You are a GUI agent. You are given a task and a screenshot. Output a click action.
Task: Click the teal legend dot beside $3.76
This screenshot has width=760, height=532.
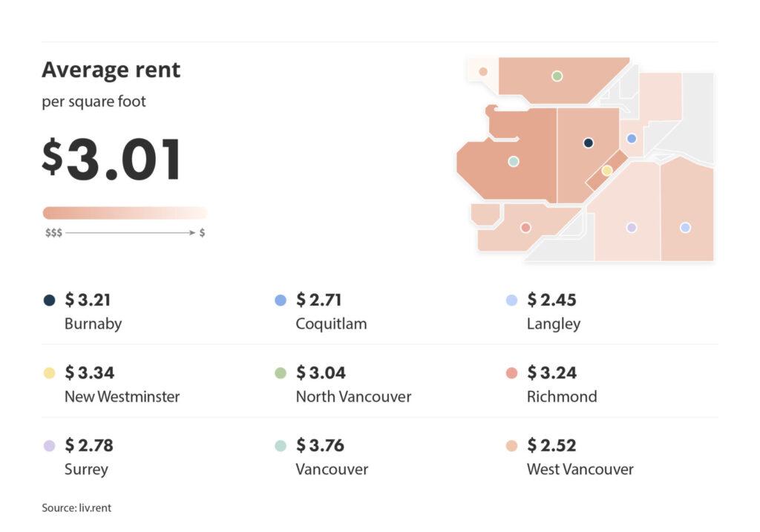pos(281,446)
